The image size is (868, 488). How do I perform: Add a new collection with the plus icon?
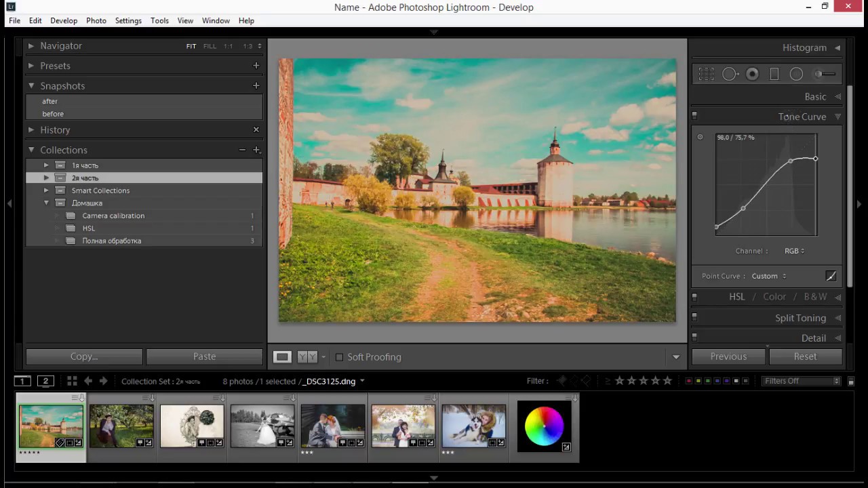coord(256,150)
